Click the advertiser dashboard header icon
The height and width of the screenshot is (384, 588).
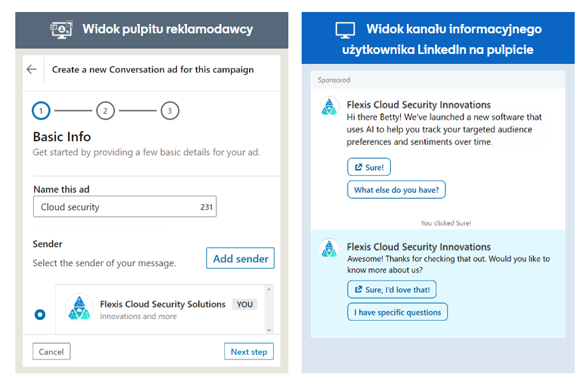pos(61,29)
